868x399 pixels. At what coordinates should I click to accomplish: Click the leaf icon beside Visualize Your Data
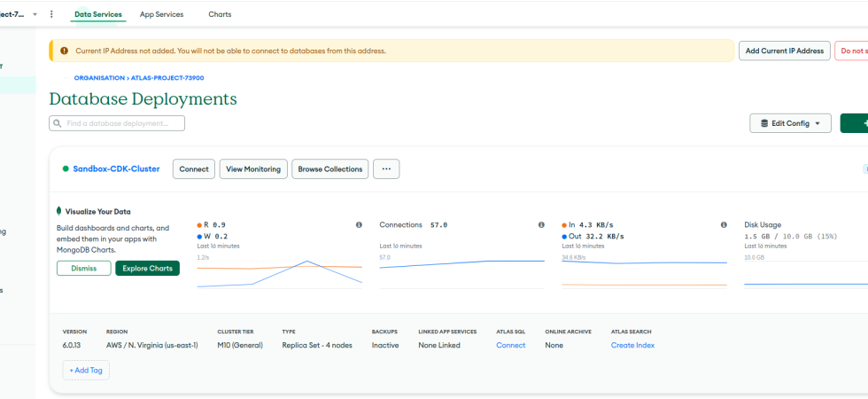tap(58, 211)
